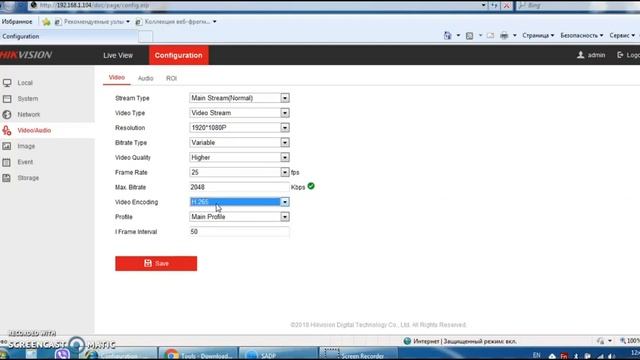The width and height of the screenshot is (640, 360).
Task: Click the favorites star icon
Action: [46, 22]
